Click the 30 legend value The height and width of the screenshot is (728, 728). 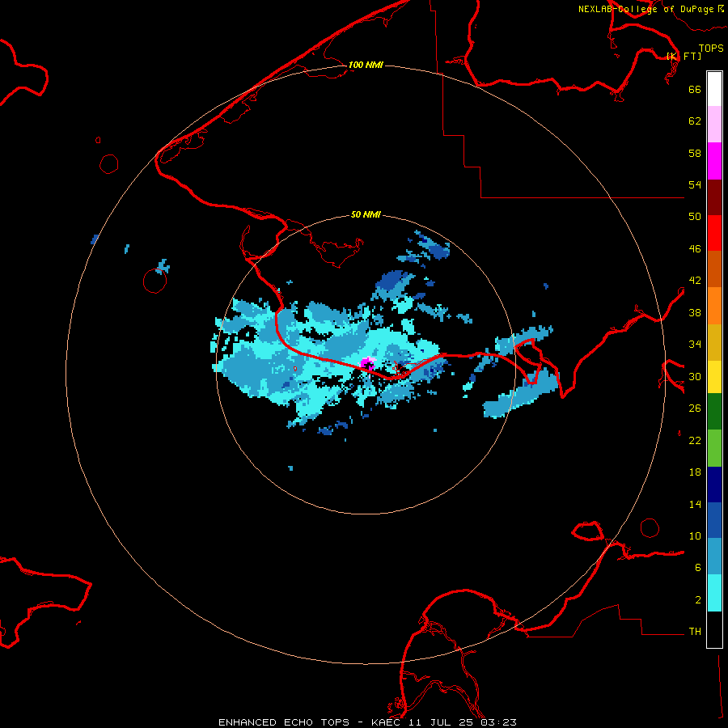(695, 376)
